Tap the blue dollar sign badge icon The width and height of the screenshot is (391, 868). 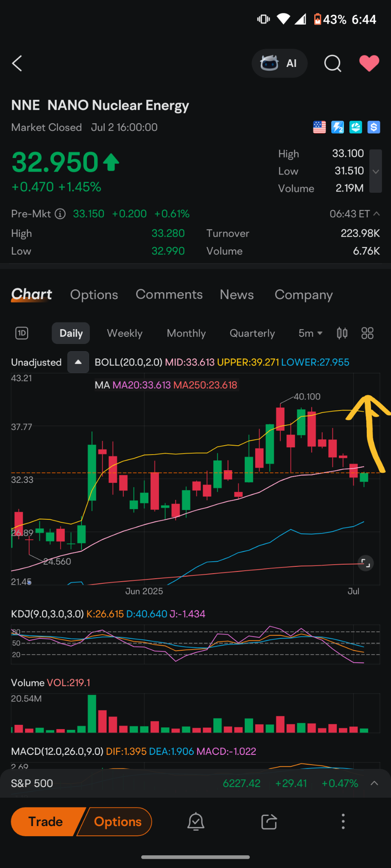374,127
